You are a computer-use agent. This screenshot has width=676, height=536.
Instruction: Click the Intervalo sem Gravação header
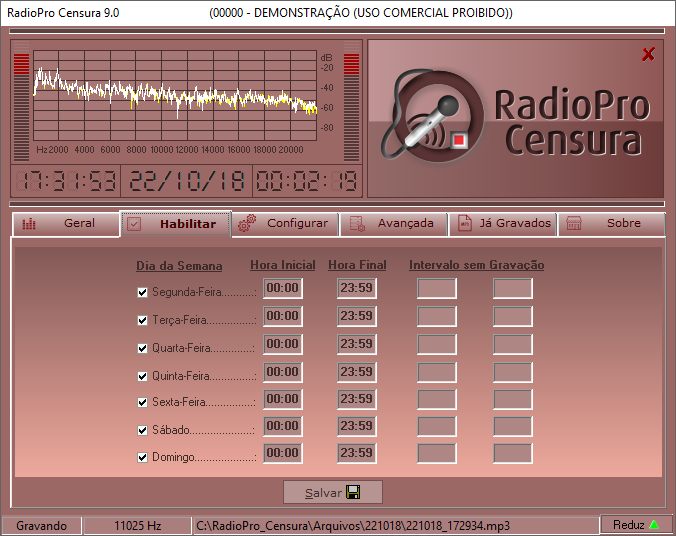click(476, 265)
